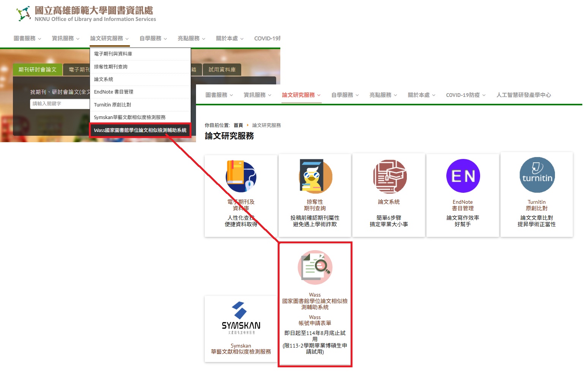Click the turnitin round logo icon
Image resolution: width=588 pixels, height=381 pixels.
point(537,175)
